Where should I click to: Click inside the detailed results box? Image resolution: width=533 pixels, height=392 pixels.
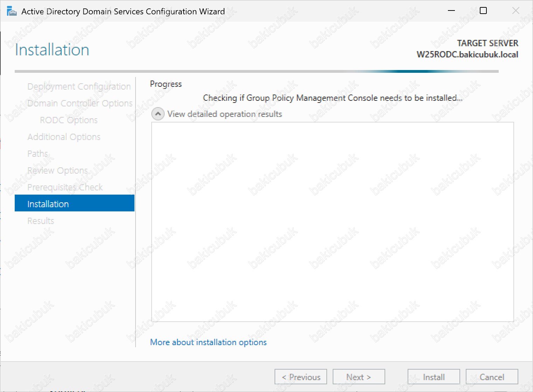click(x=332, y=222)
